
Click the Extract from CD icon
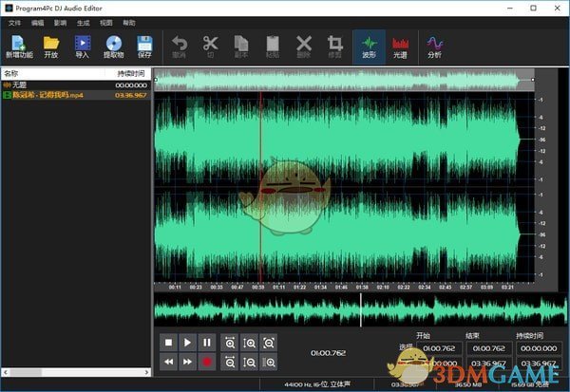pos(113,46)
